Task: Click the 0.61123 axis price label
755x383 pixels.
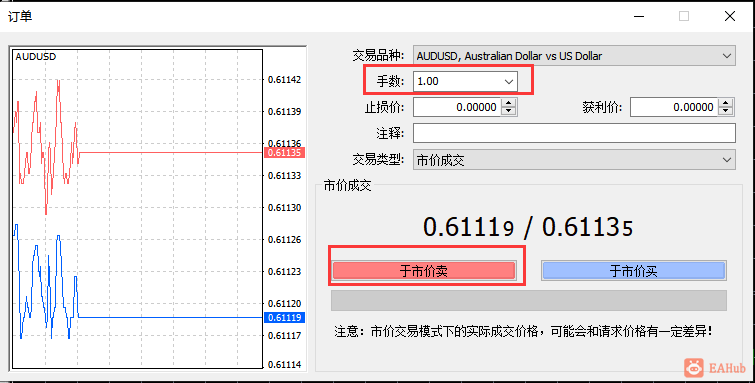Action: pos(284,271)
